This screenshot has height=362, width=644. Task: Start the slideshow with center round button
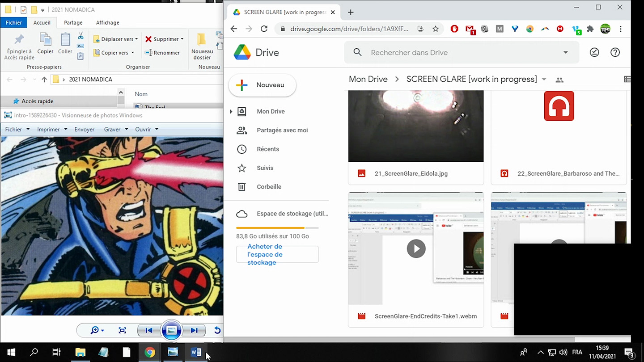click(171, 330)
